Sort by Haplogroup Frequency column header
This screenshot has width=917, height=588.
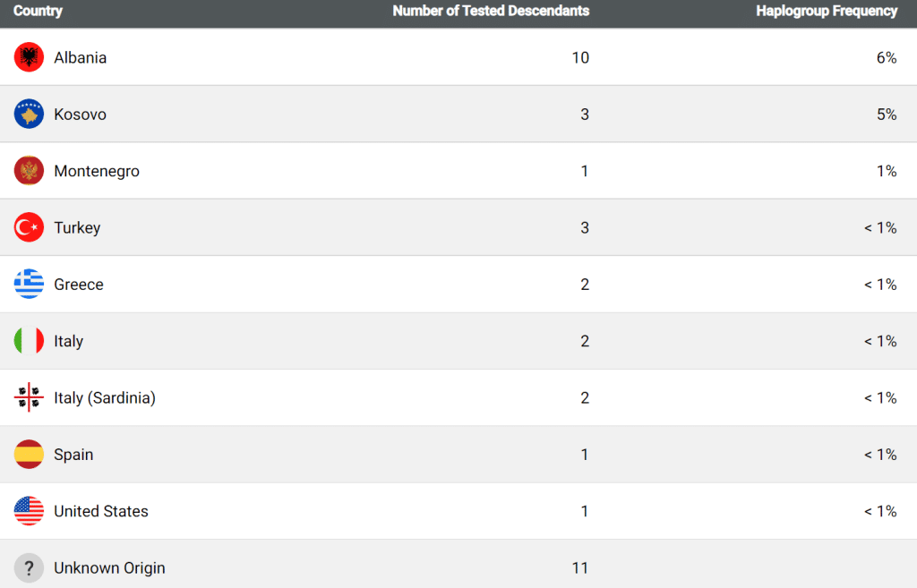click(x=826, y=12)
